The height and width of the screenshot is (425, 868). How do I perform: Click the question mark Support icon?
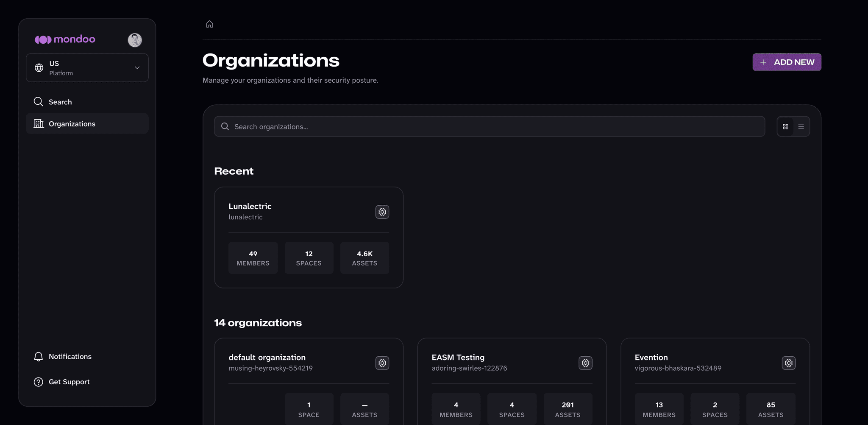(39, 382)
